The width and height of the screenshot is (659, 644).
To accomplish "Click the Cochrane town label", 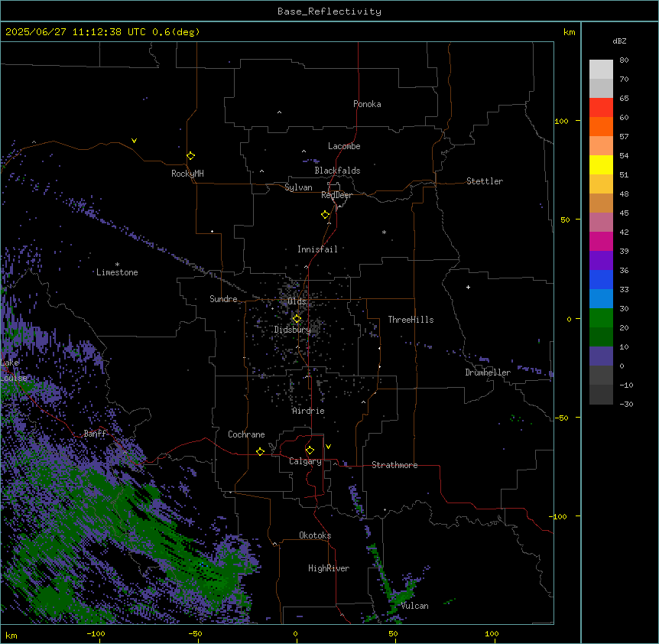I will coord(246,434).
